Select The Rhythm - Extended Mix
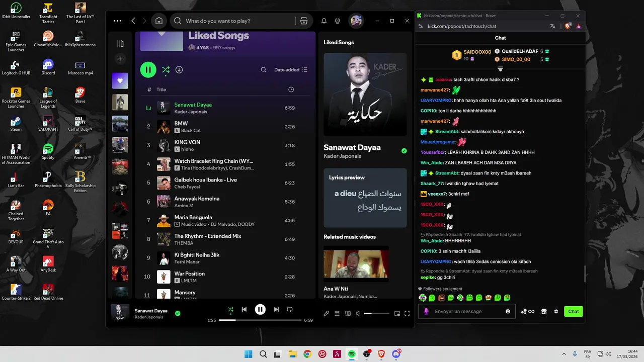644x362 pixels. click(225, 239)
